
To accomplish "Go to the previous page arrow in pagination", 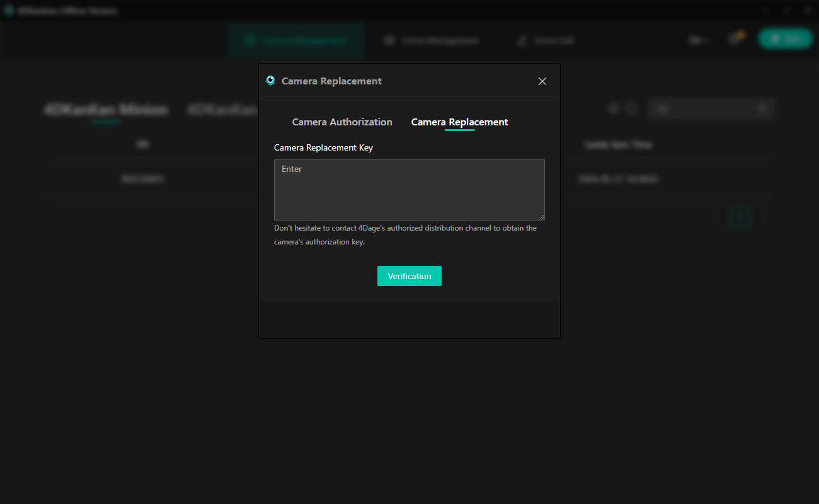I will (714, 217).
